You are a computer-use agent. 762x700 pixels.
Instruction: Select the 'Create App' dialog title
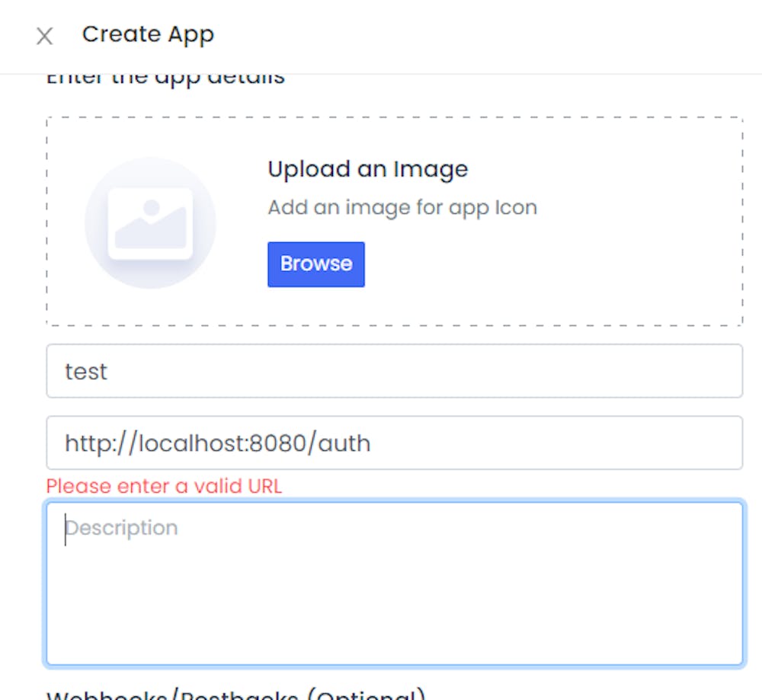click(x=148, y=34)
